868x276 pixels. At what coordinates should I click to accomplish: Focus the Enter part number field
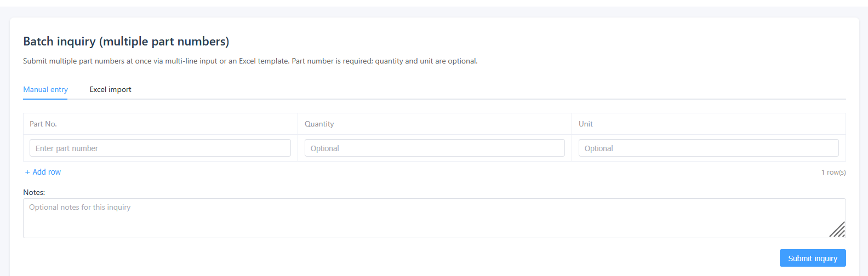click(160, 148)
